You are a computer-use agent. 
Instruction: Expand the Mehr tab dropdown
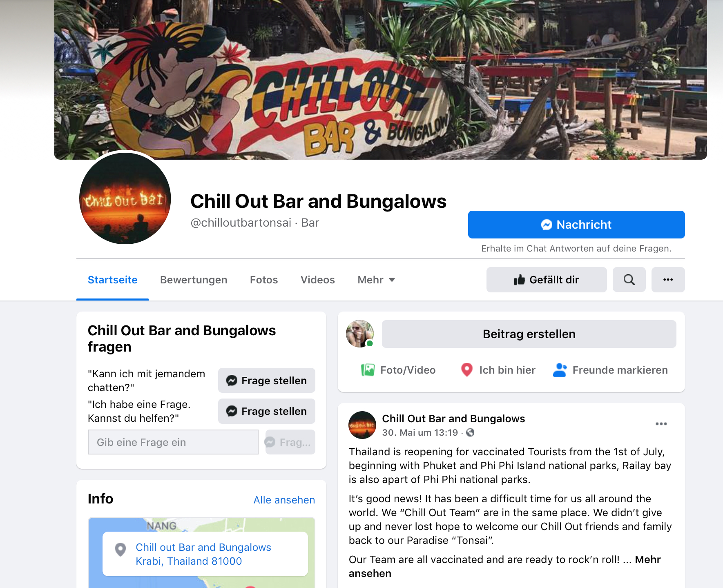coord(376,280)
